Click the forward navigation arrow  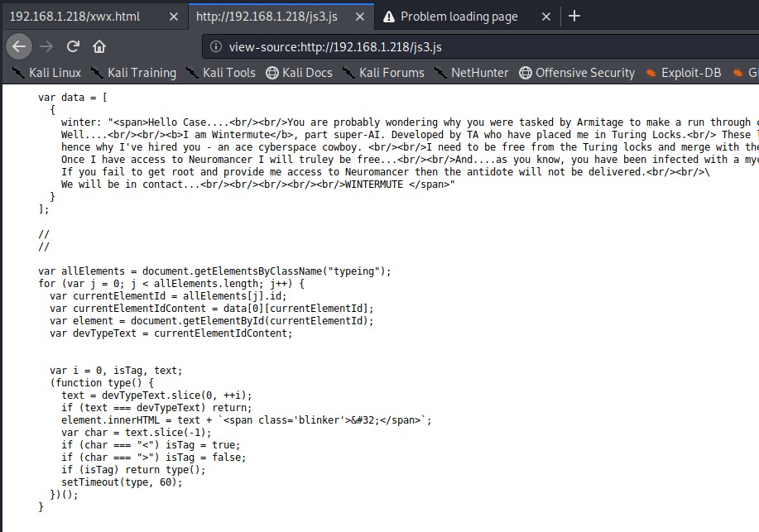(46, 46)
